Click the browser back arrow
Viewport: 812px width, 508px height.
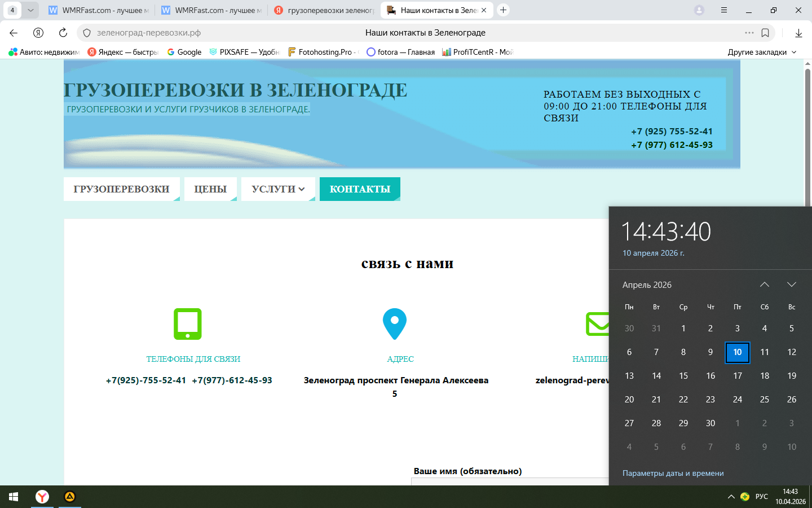pyautogui.click(x=14, y=33)
